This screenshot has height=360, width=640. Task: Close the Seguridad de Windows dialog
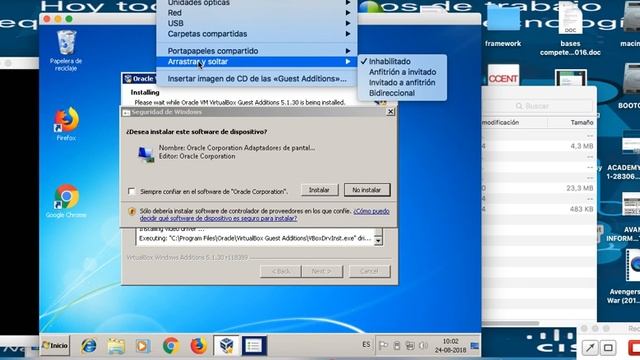click(391, 111)
